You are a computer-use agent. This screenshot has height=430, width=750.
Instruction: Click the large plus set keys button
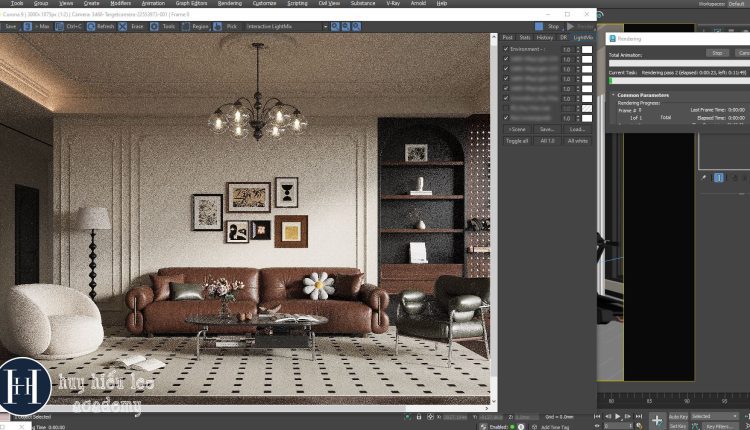657,420
